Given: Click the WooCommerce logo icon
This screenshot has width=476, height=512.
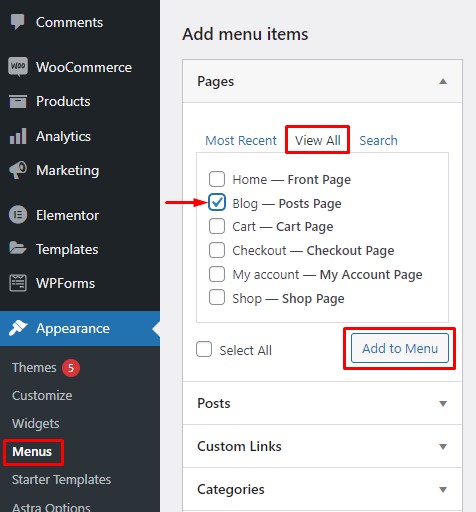Looking at the screenshot, I should (18, 67).
